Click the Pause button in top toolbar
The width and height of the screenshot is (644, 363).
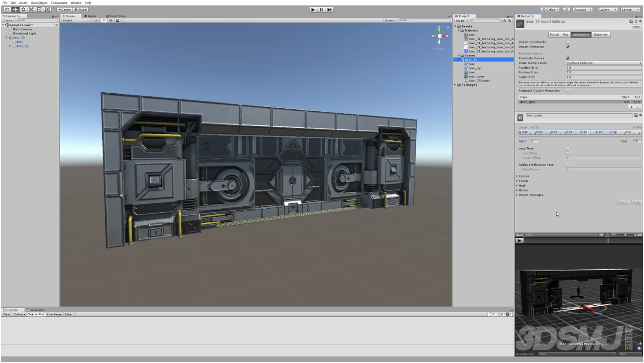(x=321, y=9)
